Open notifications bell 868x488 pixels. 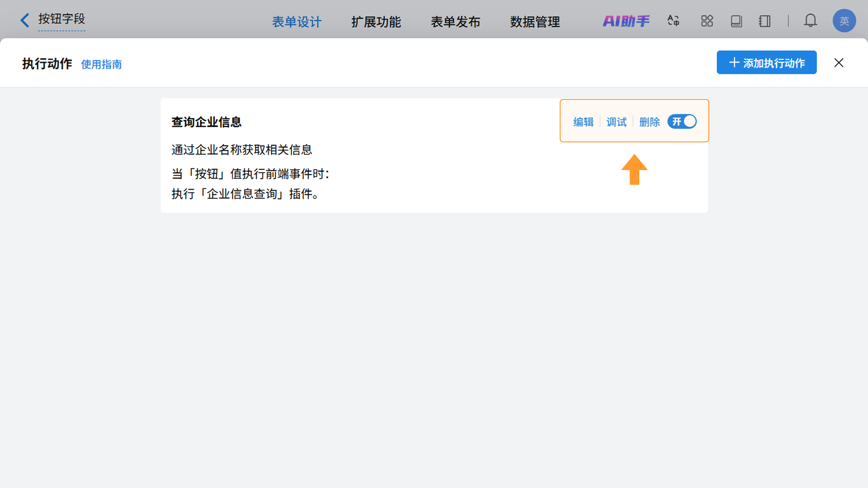click(x=810, y=21)
